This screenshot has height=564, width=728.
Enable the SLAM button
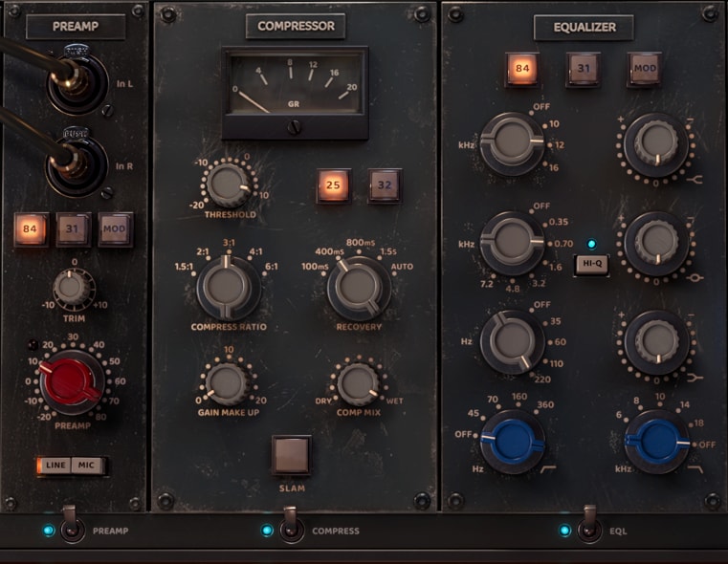point(292,455)
